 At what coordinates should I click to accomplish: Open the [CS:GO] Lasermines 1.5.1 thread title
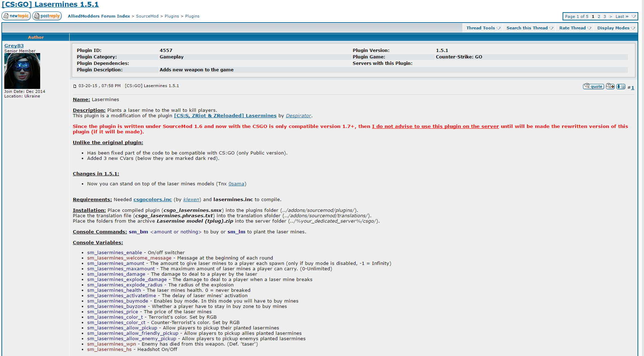pyautogui.click(x=50, y=4)
